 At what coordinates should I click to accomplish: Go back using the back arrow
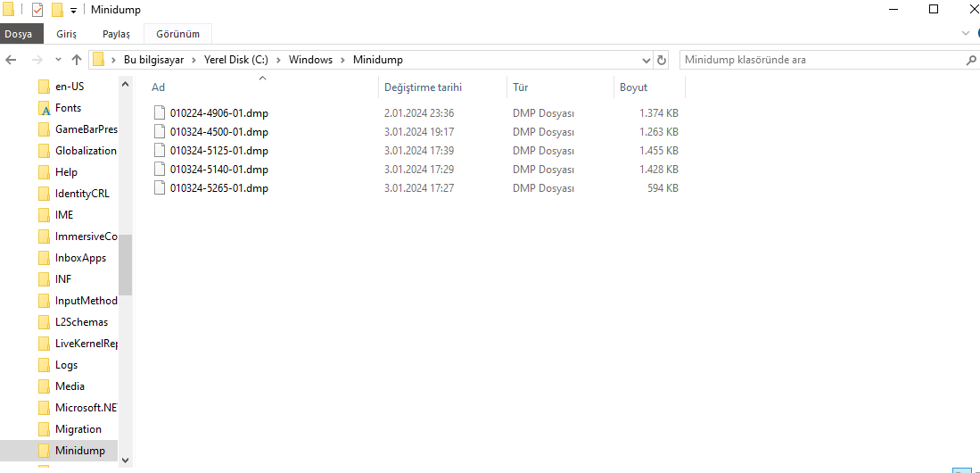11,60
